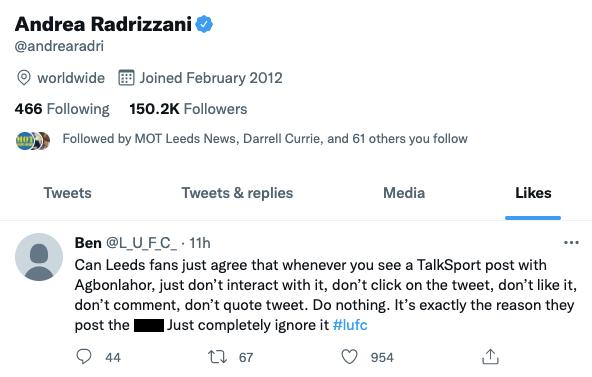Screen dimensions: 592x377
Task: Click the location pin icon beside worldwide
Action: (x=23, y=78)
